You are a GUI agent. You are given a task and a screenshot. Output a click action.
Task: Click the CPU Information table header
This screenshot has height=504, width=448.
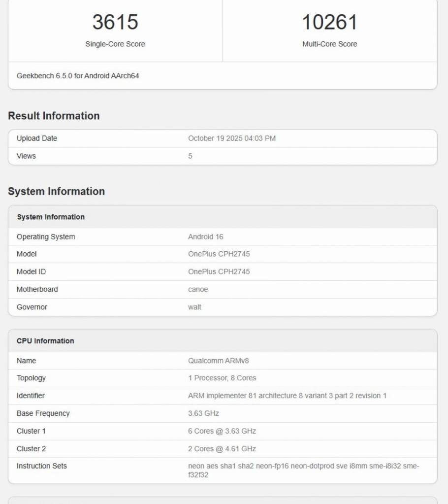coord(45,341)
